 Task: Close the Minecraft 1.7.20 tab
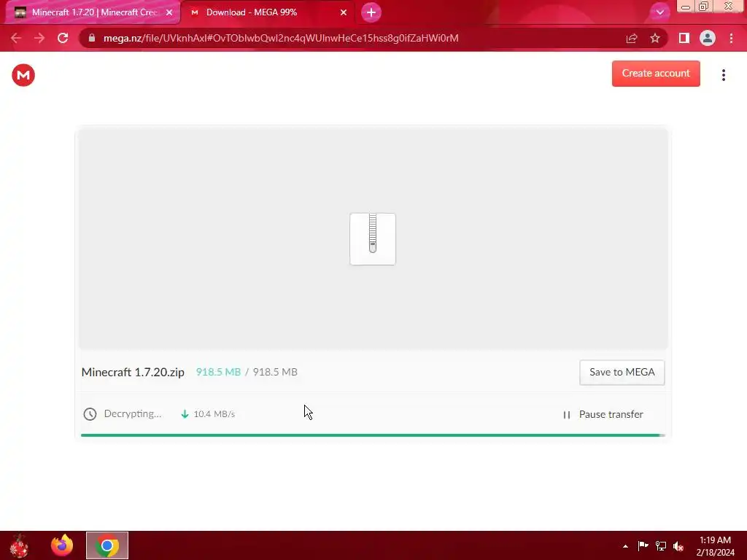click(x=169, y=12)
